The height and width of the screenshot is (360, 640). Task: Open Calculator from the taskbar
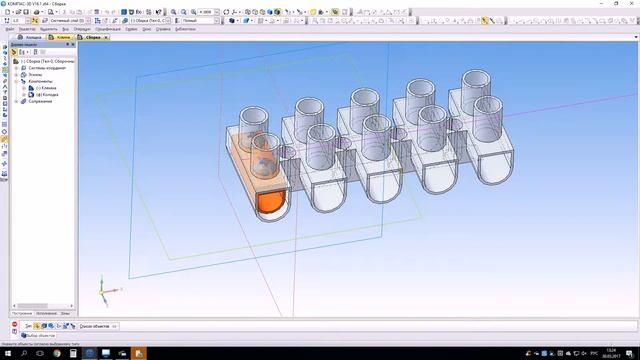coord(73,353)
